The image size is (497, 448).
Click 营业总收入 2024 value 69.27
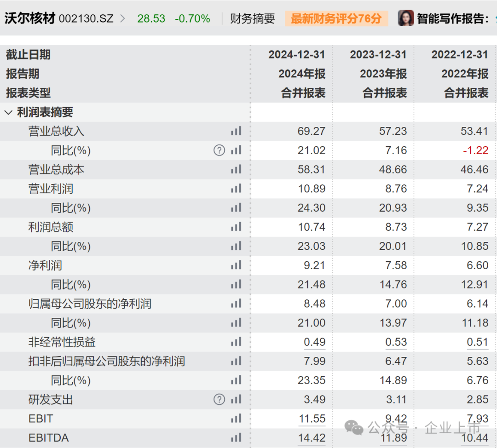point(311,131)
